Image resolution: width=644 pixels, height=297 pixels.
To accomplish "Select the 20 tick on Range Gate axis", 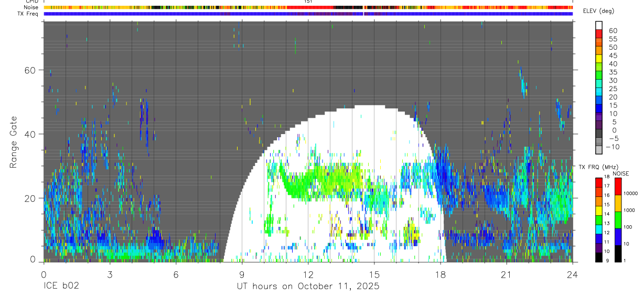I will pyautogui.click(x=31, y=198).
